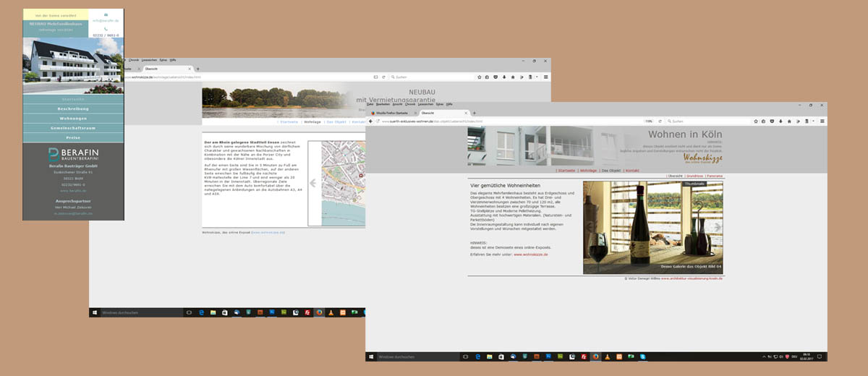
Task: Open Startseite link on Wohnen in Köln page
Action: tap(566, 170)
